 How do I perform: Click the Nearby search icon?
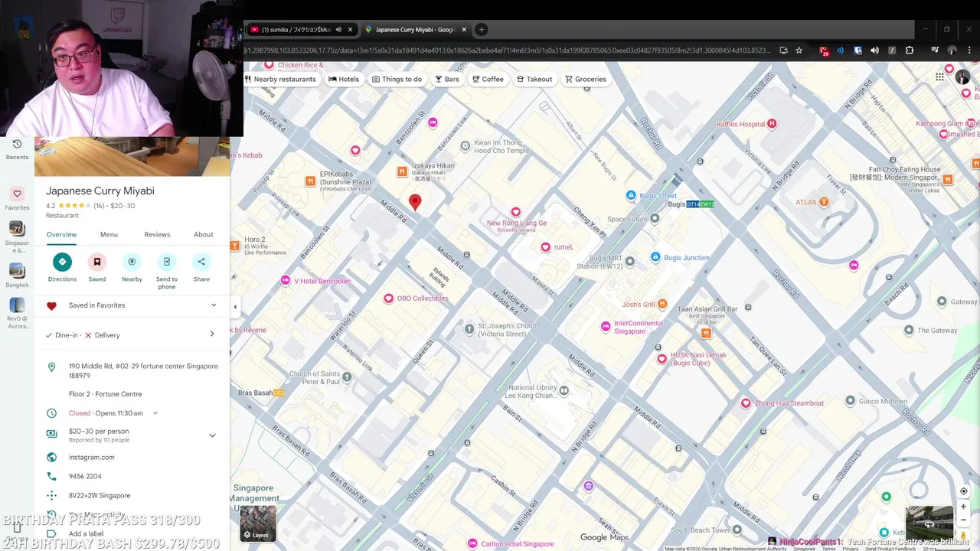pyautogui.click(x=132, y=262)
